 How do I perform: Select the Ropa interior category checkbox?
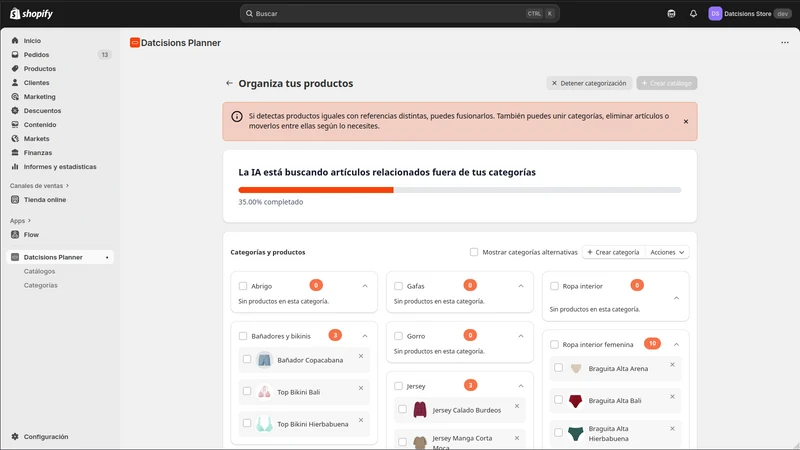pyautogui.click(x=555, y=286)
